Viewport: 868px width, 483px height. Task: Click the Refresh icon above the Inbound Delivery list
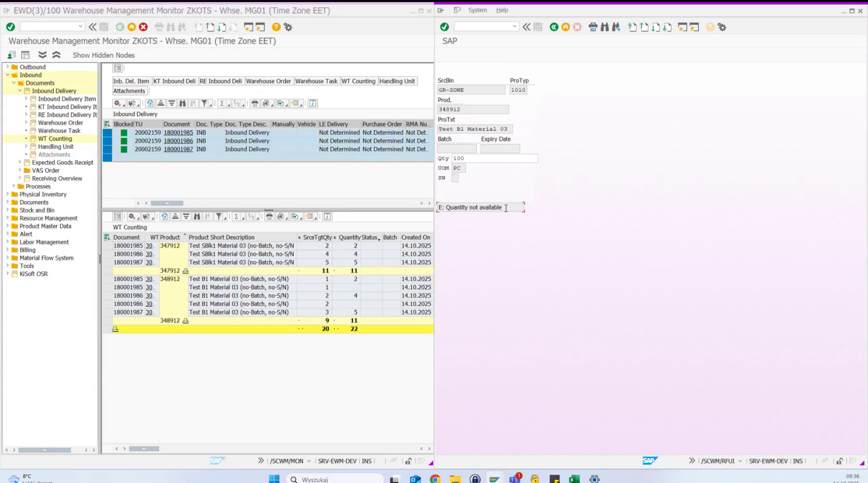click(x=150, y=103)
